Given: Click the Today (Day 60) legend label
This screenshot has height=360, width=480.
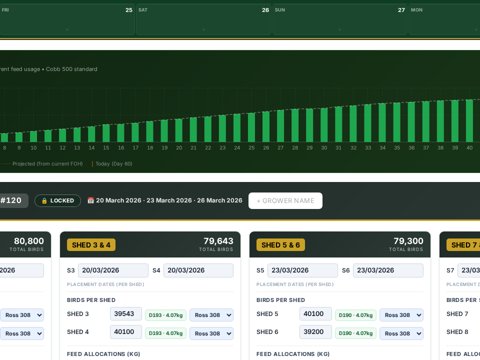Looking at the screenshot, I should 114,164.
